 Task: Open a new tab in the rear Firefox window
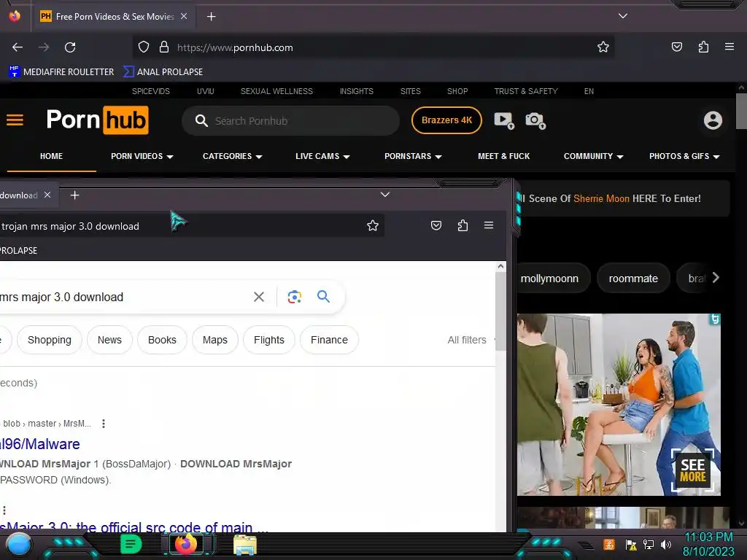pyautogui.click(x=211, y=17)
